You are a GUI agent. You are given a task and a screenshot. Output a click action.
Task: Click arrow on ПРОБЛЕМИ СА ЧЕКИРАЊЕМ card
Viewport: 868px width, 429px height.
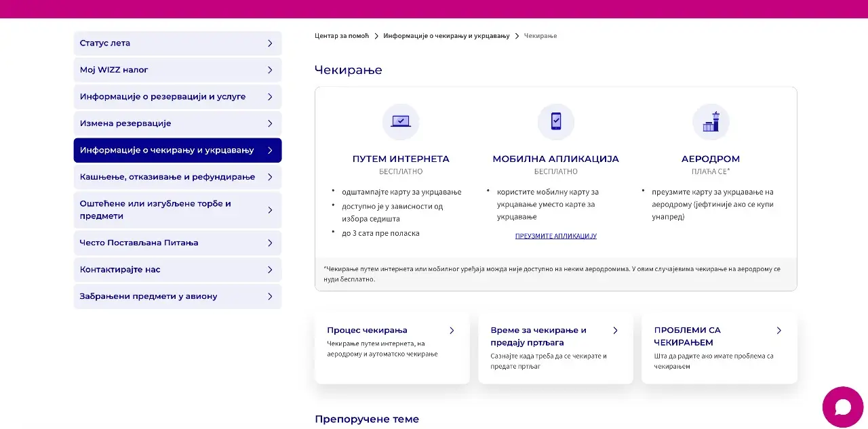[x=779, y=331]
